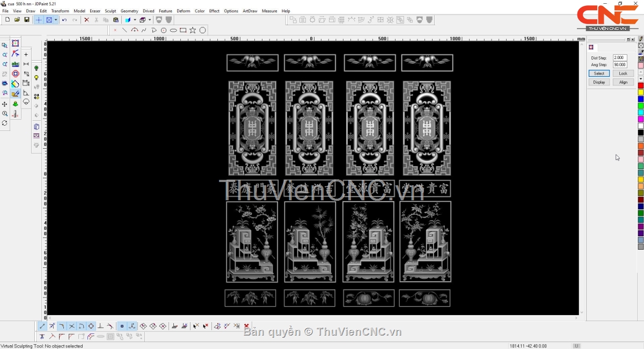This screenshot has width=644, height=349.
Task: Open the Sculpt menu
Action: pyautogui.click(x=111, y=11)
